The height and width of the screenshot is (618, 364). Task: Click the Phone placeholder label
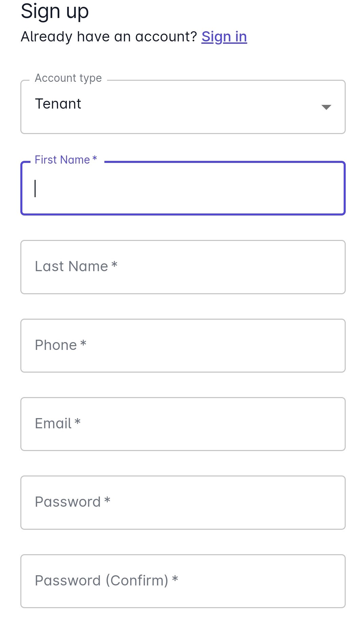pyautogui.click(x=60, y=345)
